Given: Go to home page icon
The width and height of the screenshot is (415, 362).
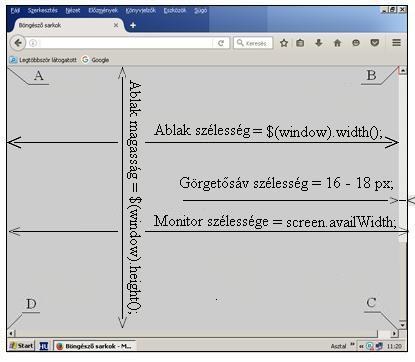Looking at the screenshot, I should (x=337, y=43).
